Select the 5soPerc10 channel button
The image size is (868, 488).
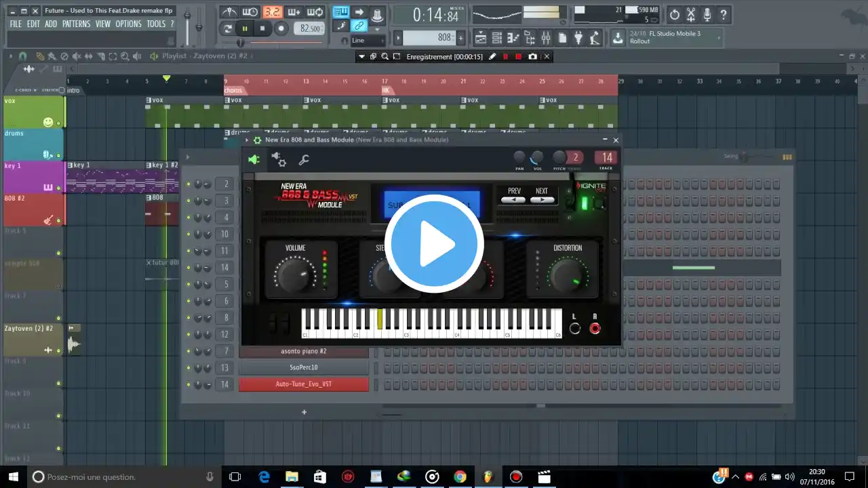tap(304, 367)
